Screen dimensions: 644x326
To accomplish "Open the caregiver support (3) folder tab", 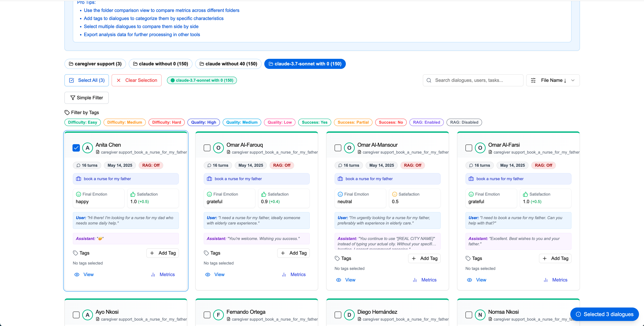I will pyautogui.click(x=95, y=64).
